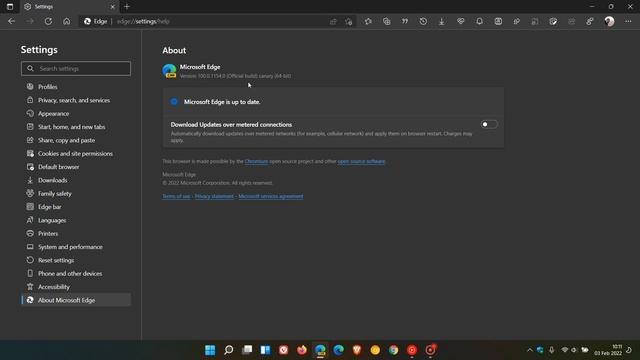Open Cookies and site permissions section

pyautogui.click(x=76, y=153)
